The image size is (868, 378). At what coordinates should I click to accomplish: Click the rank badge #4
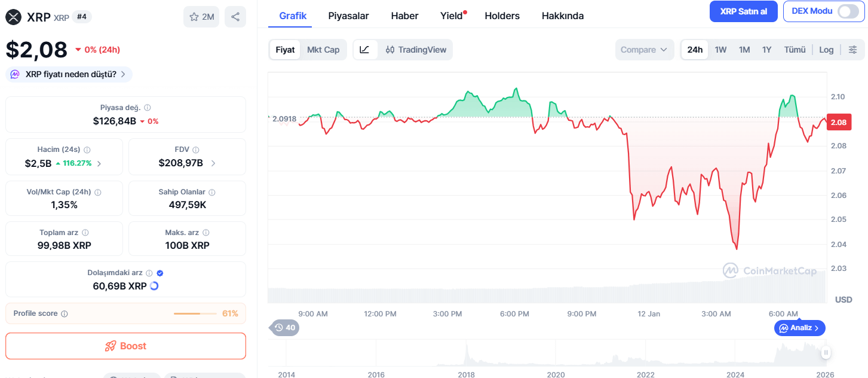point(82,17)
